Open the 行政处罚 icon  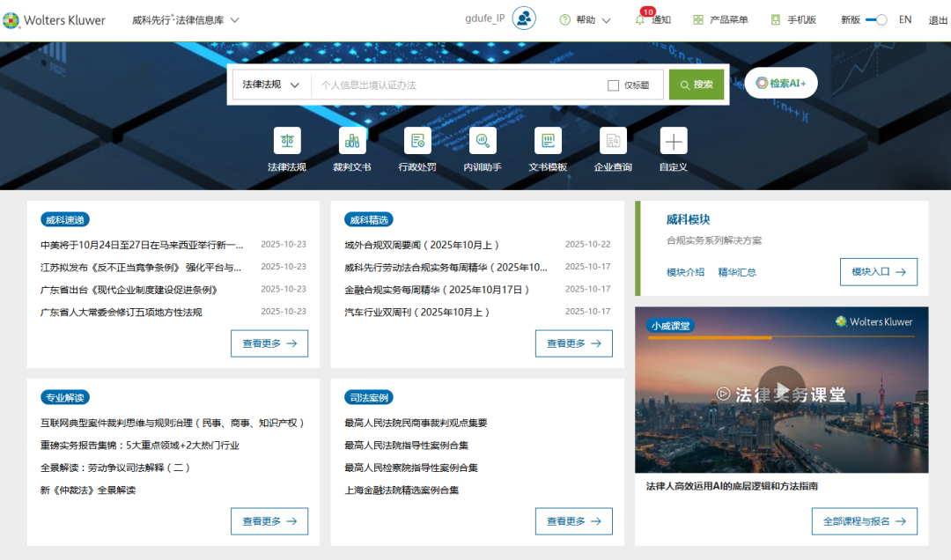click(417, 141)
